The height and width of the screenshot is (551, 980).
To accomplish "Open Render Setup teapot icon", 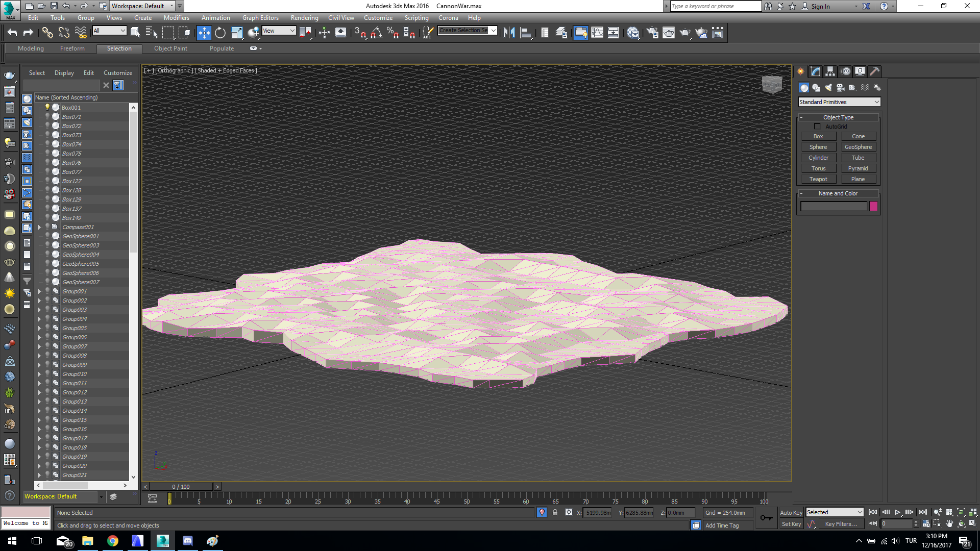I will point(652,33).
